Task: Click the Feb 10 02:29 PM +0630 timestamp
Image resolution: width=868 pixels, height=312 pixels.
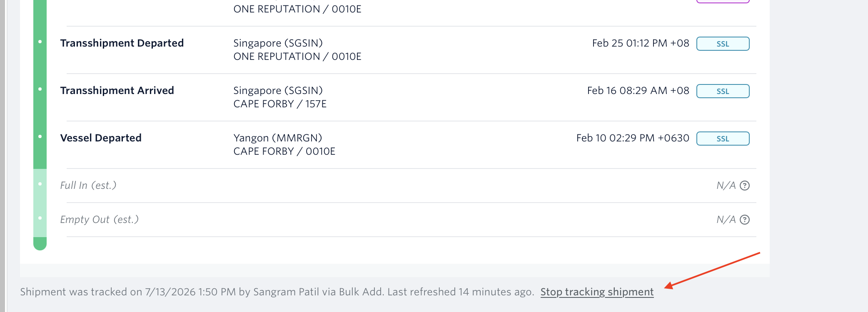Action: tap(633, 138)
